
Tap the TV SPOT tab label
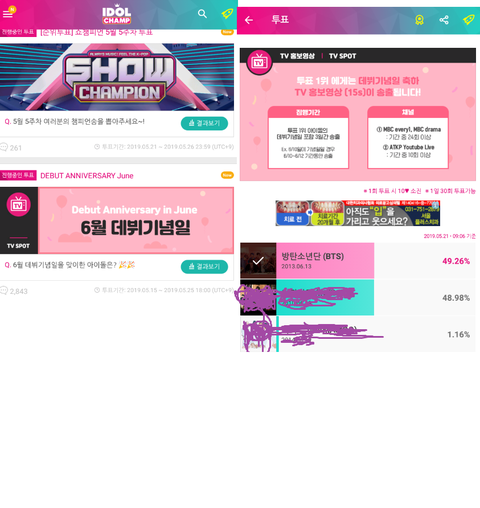coord(342,56)
